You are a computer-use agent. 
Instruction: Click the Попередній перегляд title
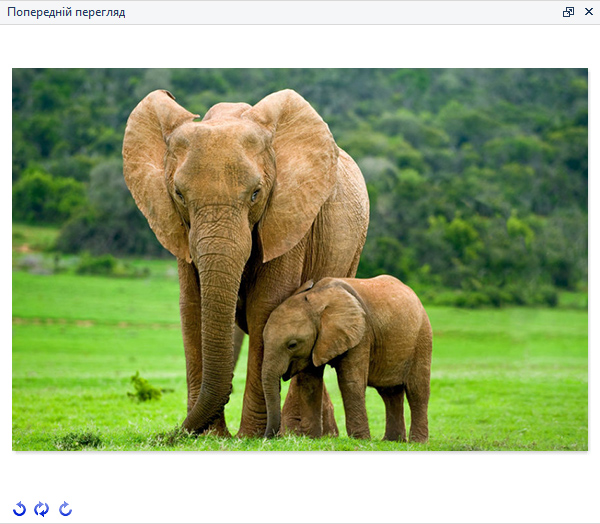tap(66, 12)
